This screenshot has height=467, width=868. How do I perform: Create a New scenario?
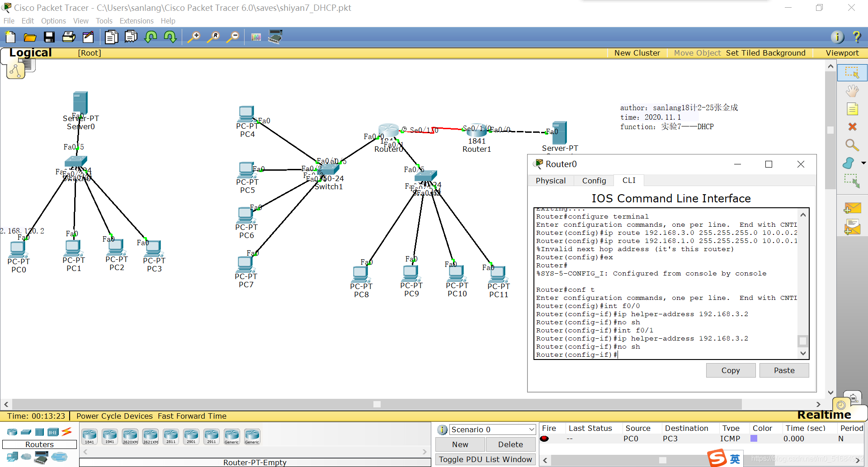pyautogui.click(x=460, y=444)
